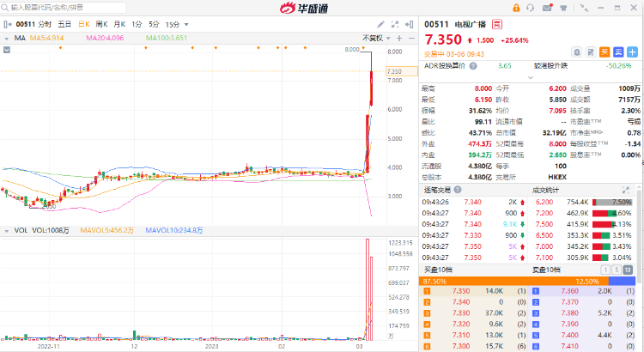Collapse right quote panel icon
The width and height of the screenshot is (644, 352).
tap(409, 25)
